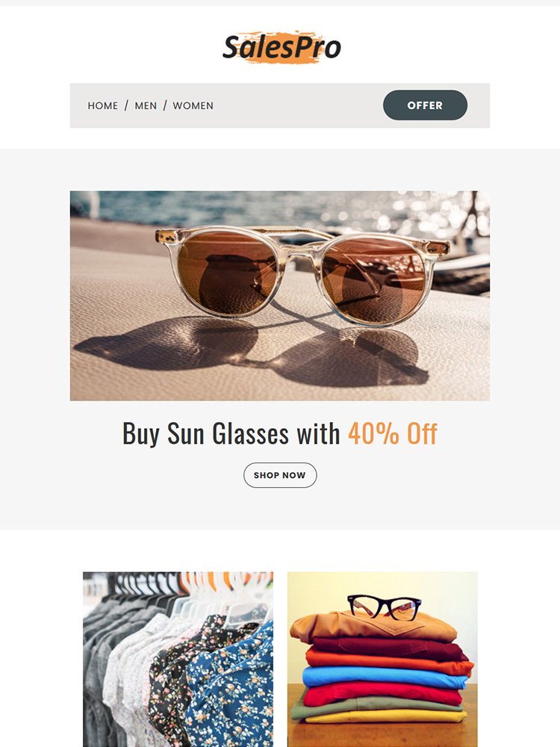Select the WOMEN navigation link
This screenshot has width=560, height=747.
coord(193,106)
